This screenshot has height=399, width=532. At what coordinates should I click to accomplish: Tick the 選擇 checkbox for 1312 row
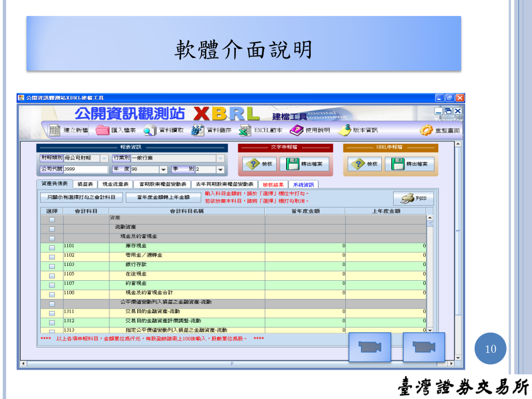tap(52, 323)
